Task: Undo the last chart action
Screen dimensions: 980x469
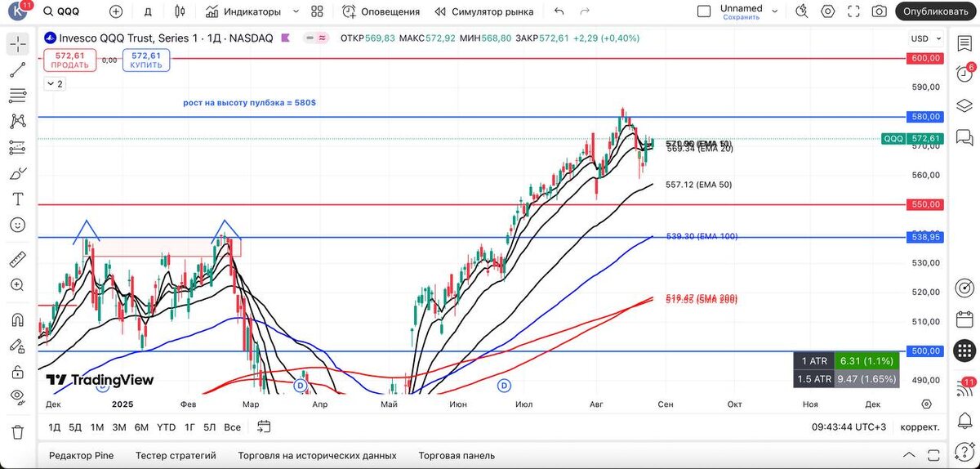Action: [x=559, y=11]
